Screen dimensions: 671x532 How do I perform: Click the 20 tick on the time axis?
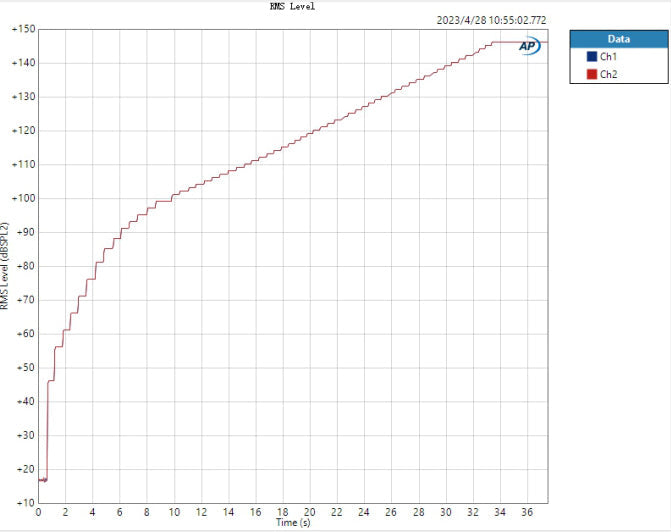[x=309, y=512]
